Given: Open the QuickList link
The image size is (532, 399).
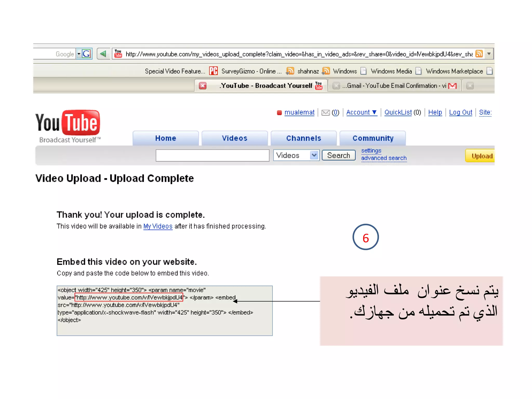Looking at the screenshot, I should click(398, 112).
